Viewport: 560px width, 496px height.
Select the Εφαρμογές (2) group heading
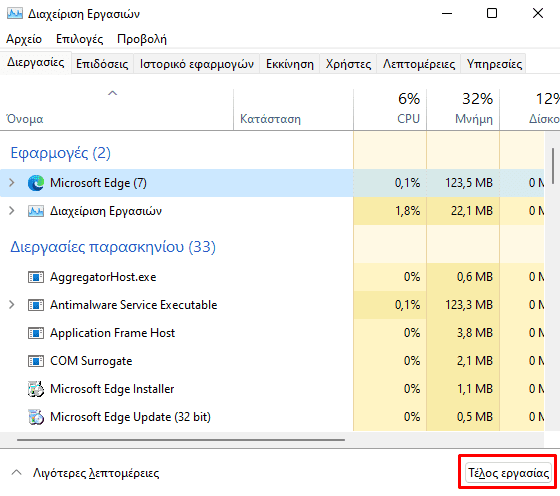pyautogui.click(x=60, y=153)
